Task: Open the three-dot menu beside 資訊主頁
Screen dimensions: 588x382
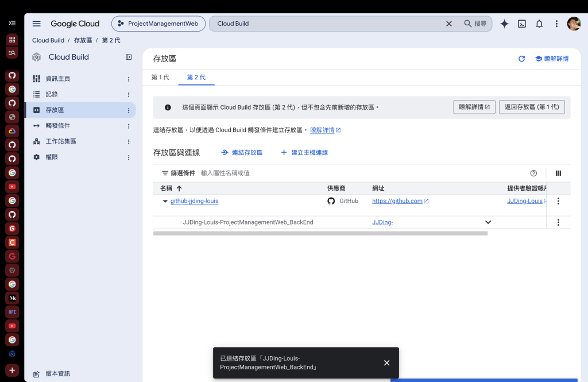Action: [x=129, y=79]
